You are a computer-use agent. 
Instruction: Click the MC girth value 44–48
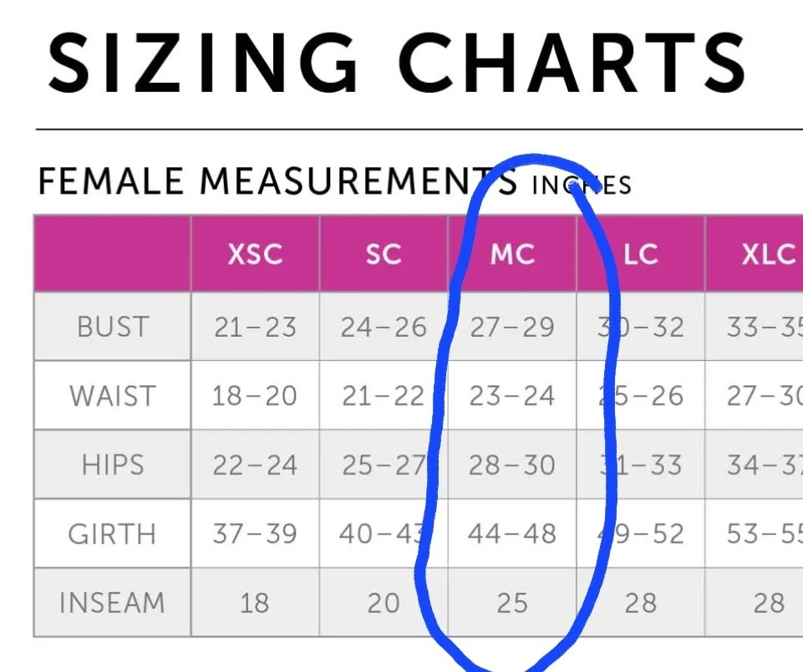[512, 534]
